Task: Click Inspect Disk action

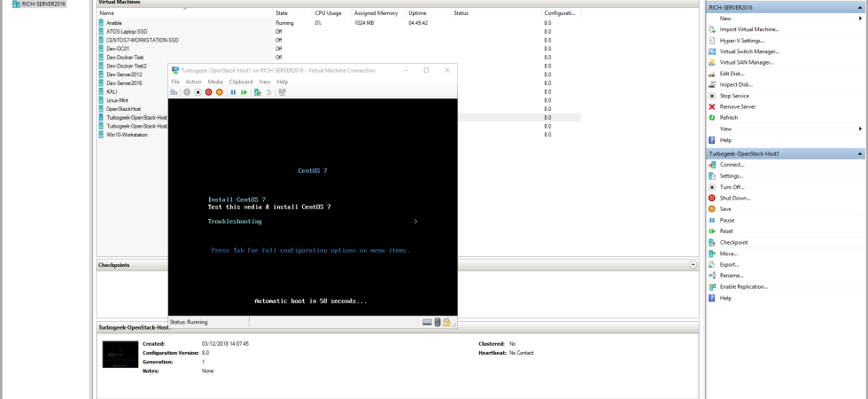Action: tap(736, 85)
